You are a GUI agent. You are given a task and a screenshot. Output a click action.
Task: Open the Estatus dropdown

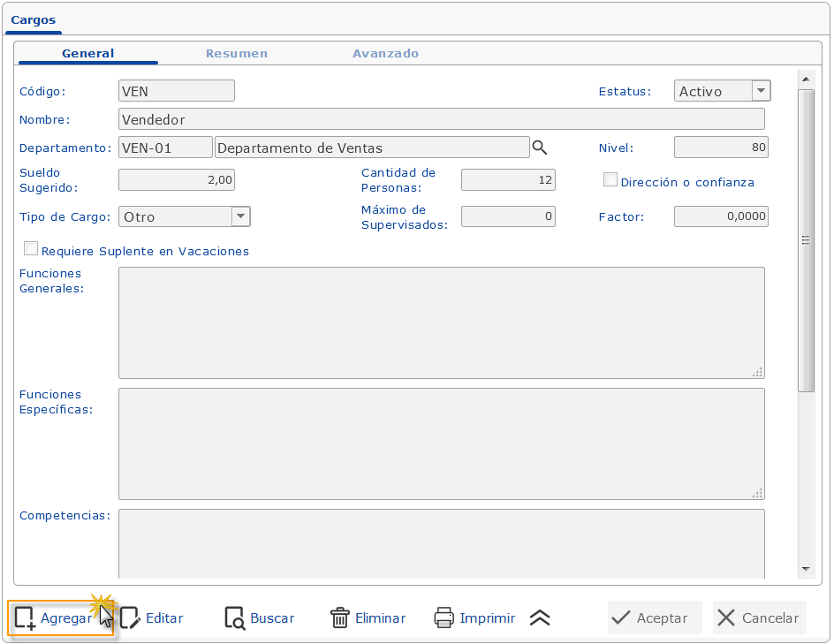click(761, 90)
